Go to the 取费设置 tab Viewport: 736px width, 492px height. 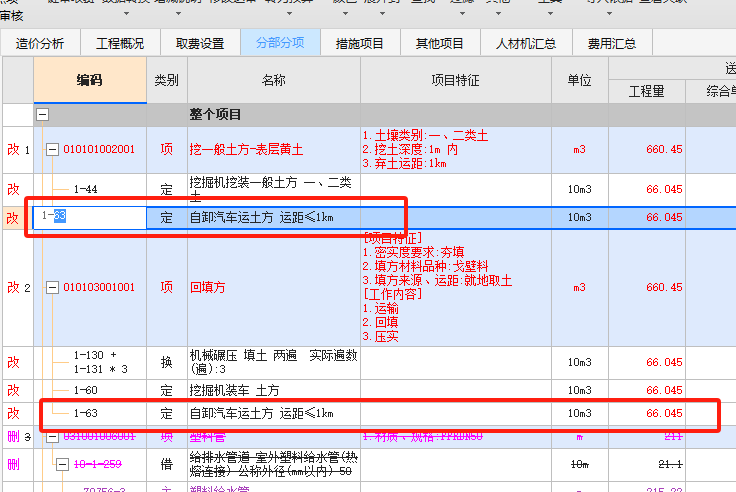pyautogui.click(x=200, y=43)
